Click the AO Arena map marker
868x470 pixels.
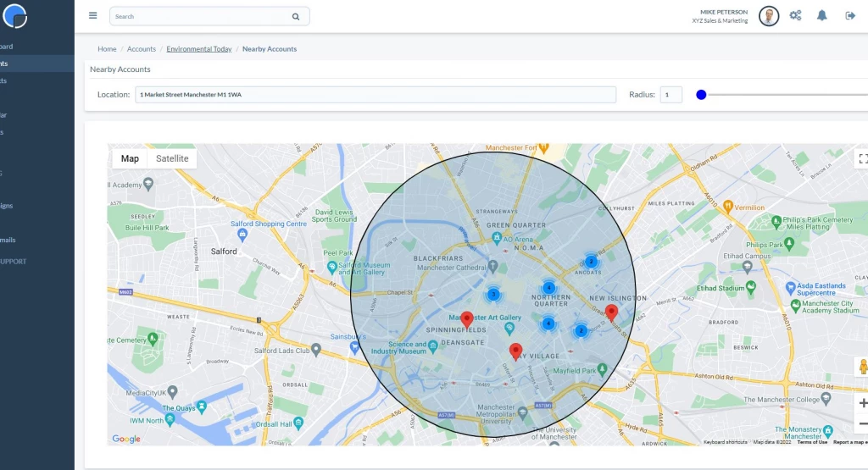497,238
